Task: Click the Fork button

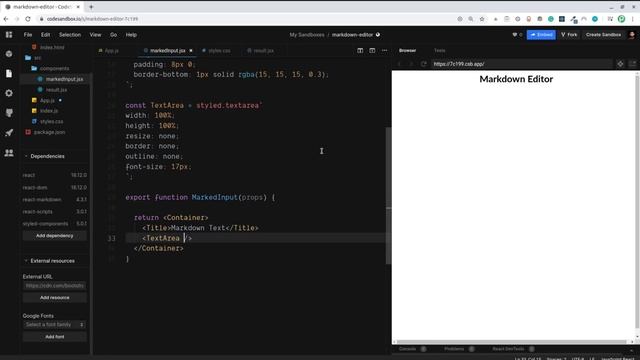Action: coord(569,35)
